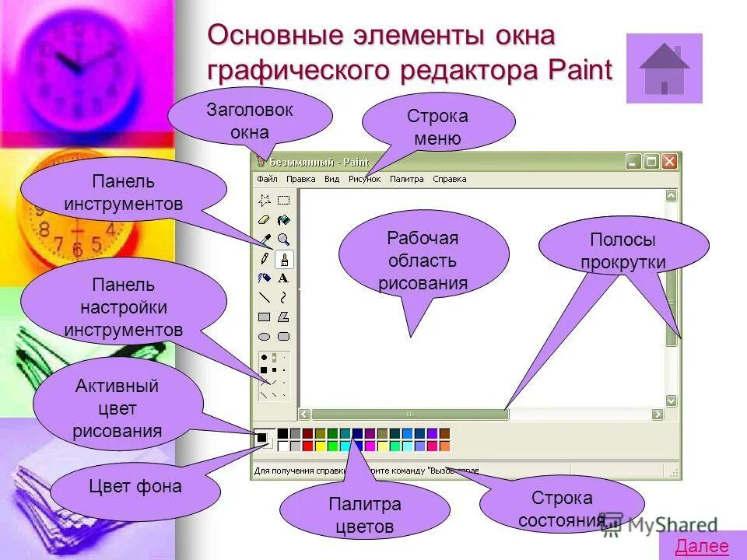Open the Файл menu
Screen dimensions: 747x560
tap(267, 179)
